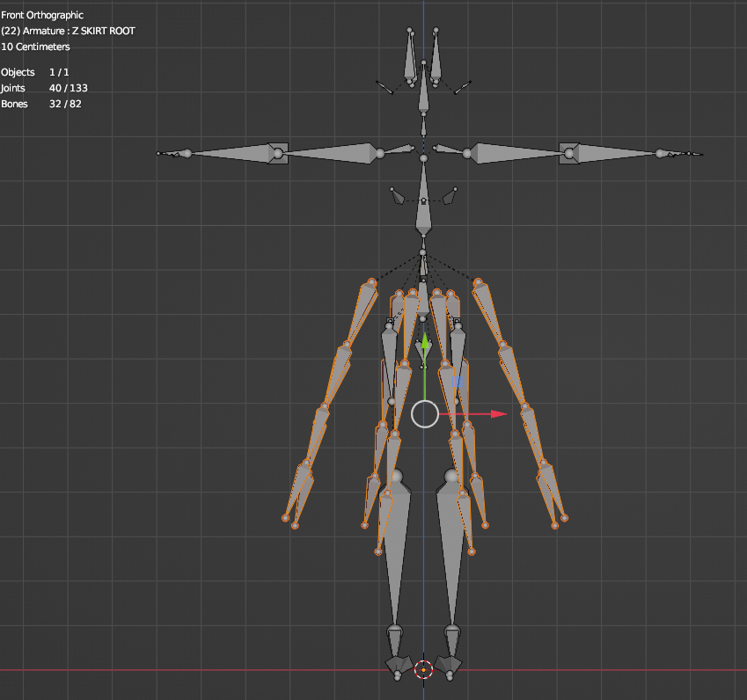Click the "10 Centimeters" grid scale text
Screen dimensions: 747x700
coord(36,47)
